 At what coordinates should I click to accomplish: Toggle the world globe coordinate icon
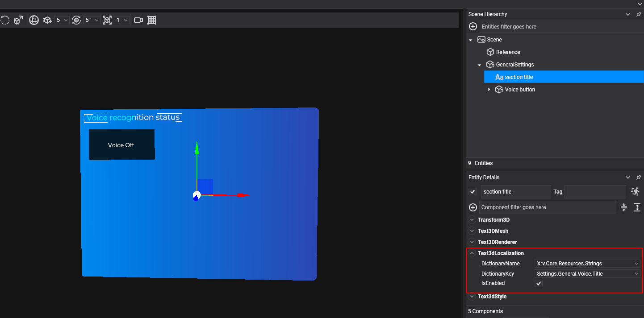[x=34, y=20]
